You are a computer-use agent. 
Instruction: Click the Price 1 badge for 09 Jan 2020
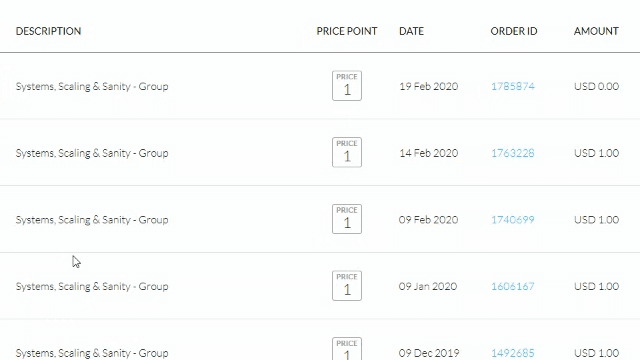tap(347, 286)
